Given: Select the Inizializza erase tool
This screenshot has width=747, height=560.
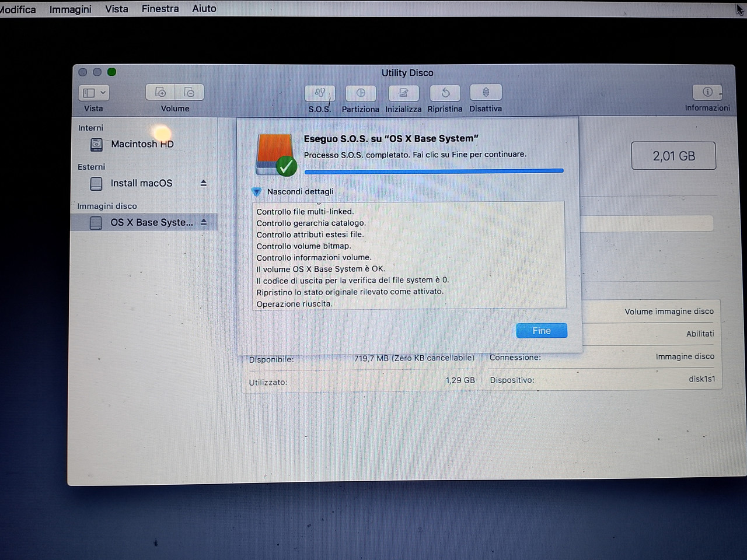Looking at the screenshot, I should [403, 93].
